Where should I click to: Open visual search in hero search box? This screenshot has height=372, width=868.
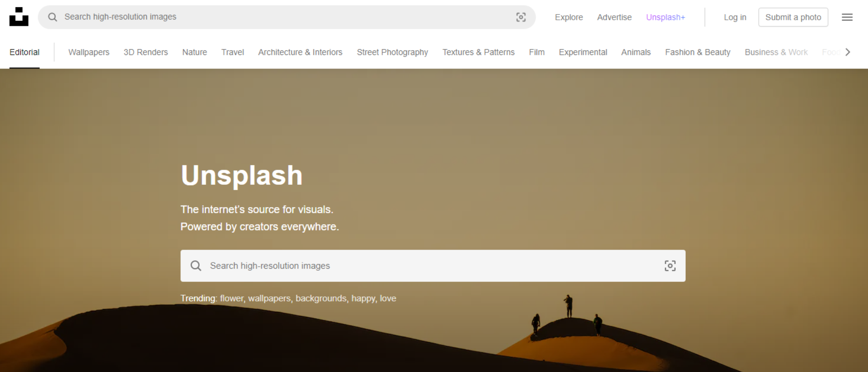(x=670, y=266)
